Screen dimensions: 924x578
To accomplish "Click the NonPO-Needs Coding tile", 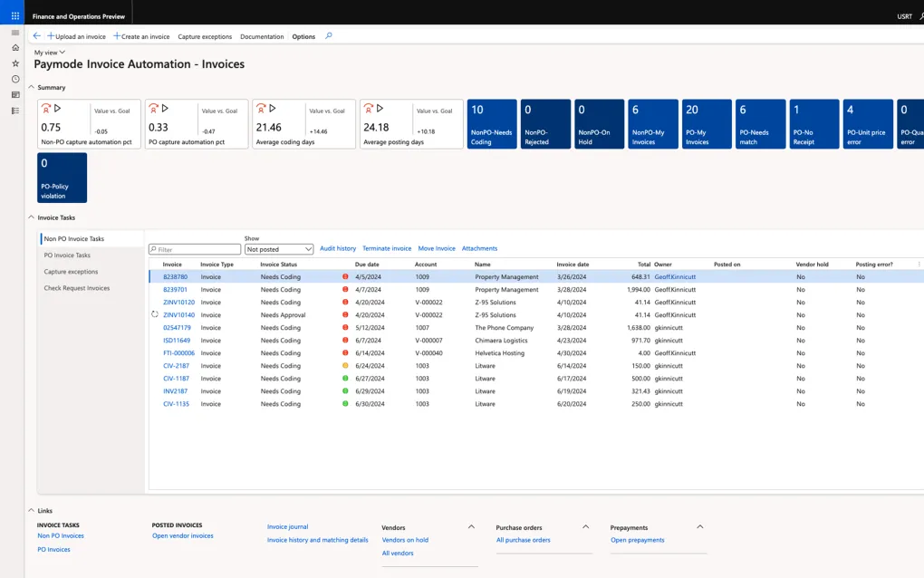I will click(492, 124).
